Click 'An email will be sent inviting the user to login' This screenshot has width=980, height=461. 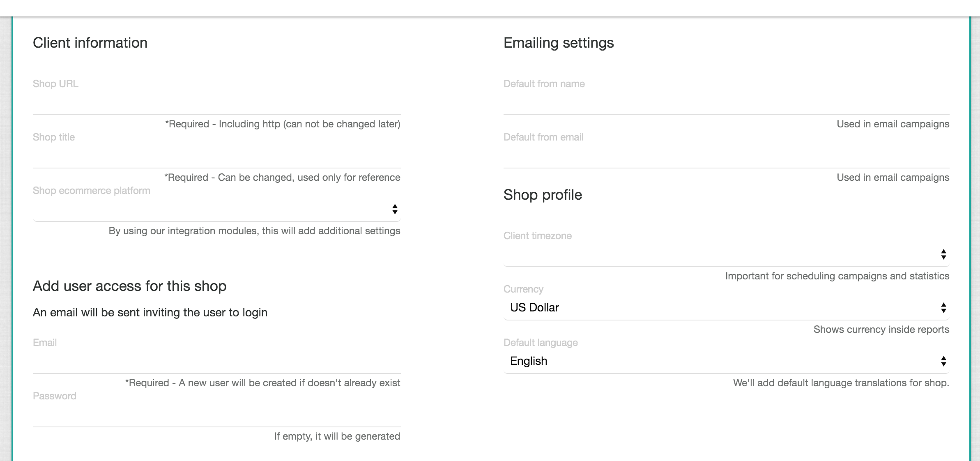(150, 313)
